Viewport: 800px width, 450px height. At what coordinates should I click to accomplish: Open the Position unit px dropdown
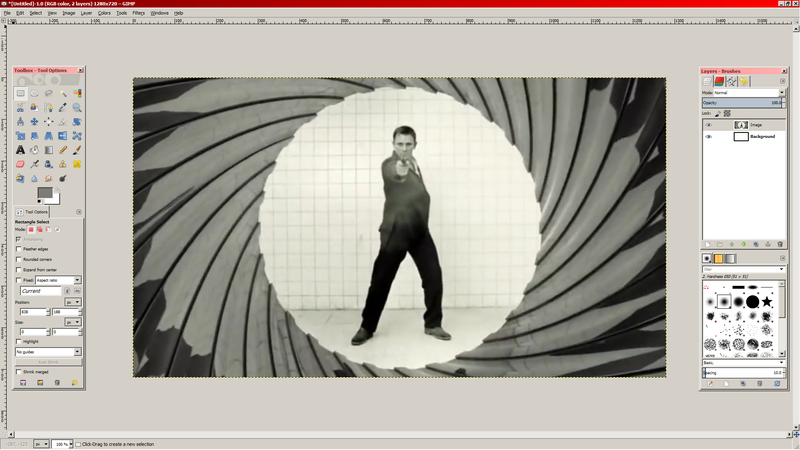(73, 302)
